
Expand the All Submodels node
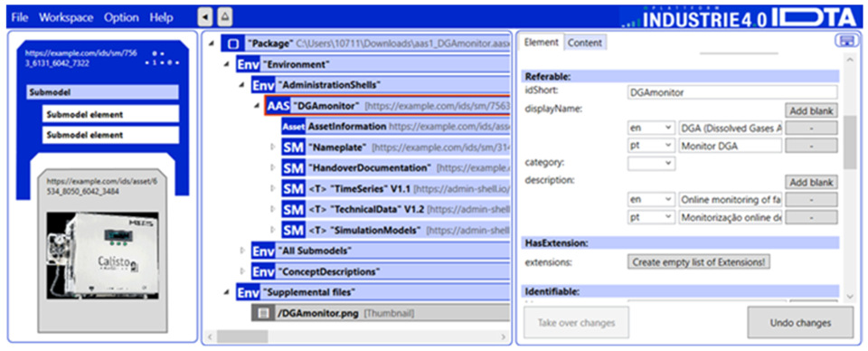(241, 251)
